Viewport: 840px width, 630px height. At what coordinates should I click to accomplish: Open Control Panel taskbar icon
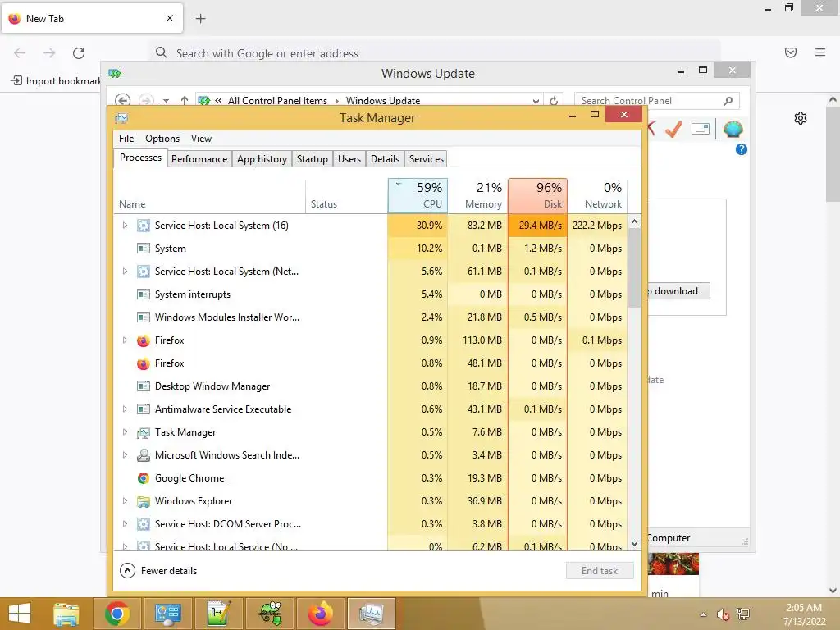click(167, 614)
